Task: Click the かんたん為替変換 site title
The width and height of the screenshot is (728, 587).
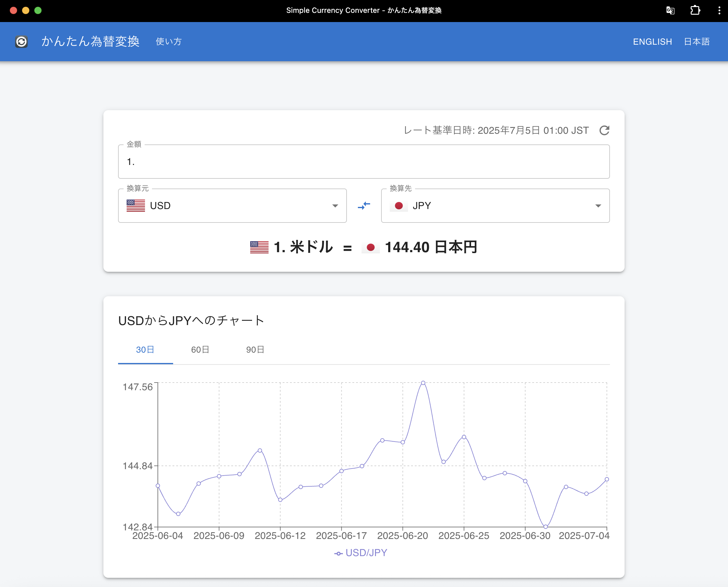Action: [x=90, y=42]
